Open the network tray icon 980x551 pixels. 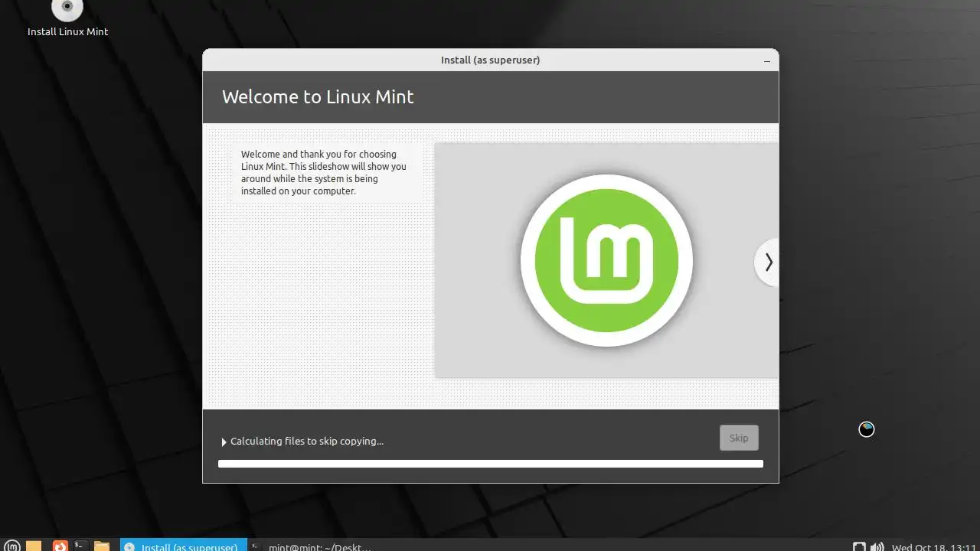click(x=859, y=546)
